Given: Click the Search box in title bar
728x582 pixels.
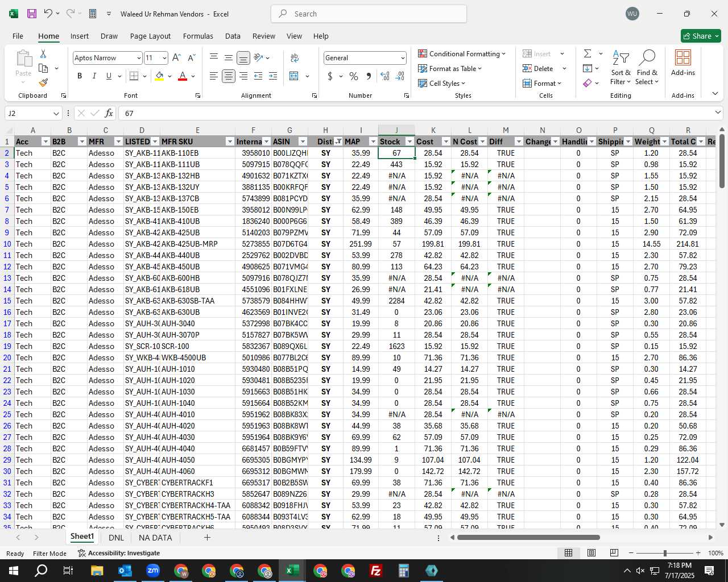Looking at the screenshot, I should tap(369, 14).
